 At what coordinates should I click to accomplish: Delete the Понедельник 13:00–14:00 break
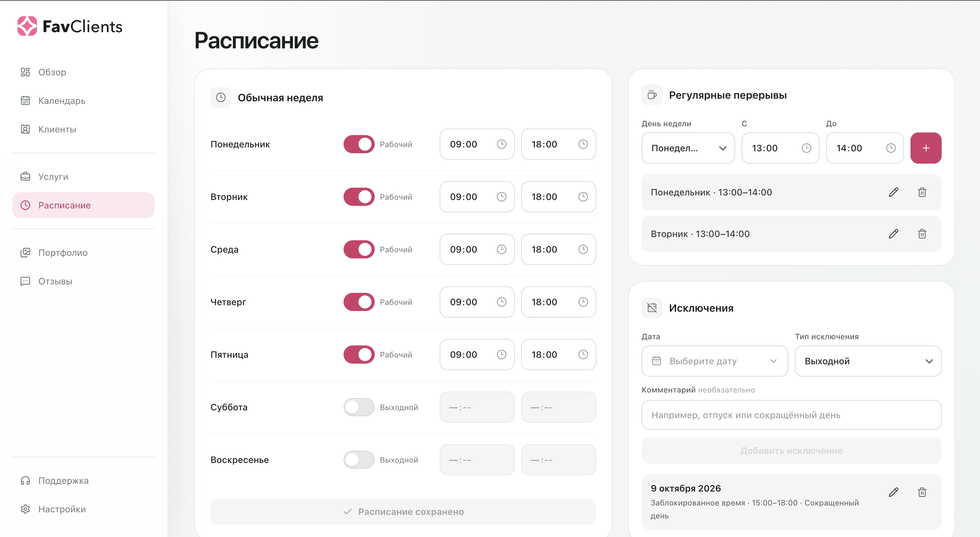[x=922, y=192]
